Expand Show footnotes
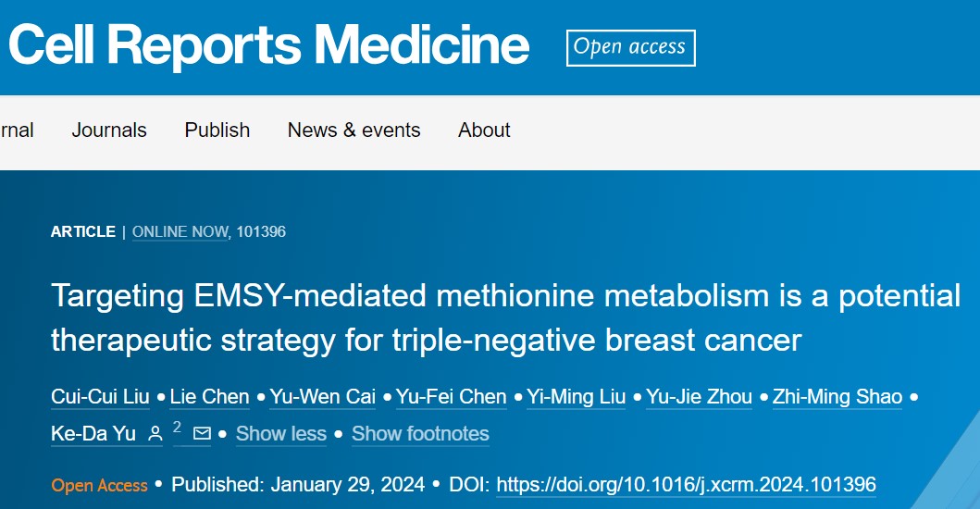 (421, 433)
